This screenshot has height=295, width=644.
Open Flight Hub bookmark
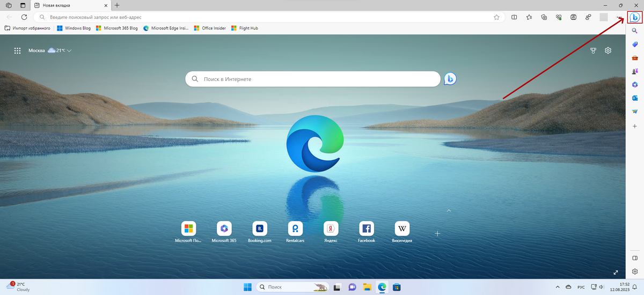pos(244,28)
